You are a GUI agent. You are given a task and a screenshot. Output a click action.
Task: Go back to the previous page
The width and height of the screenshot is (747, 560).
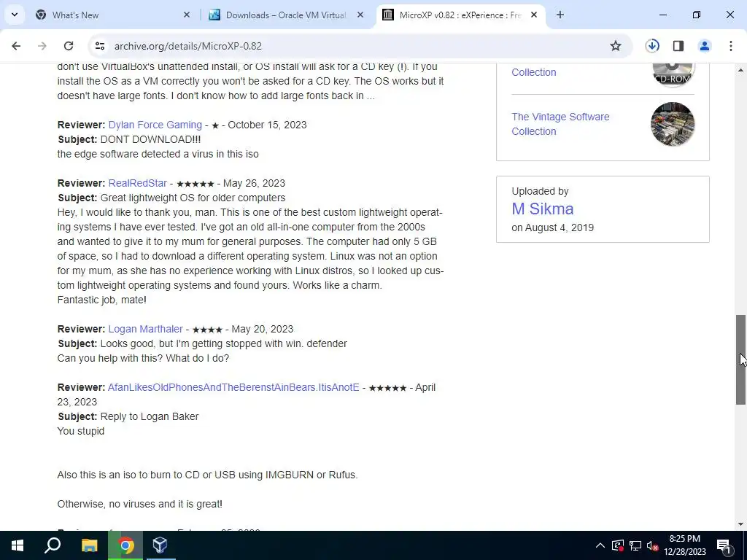(16, 46)
